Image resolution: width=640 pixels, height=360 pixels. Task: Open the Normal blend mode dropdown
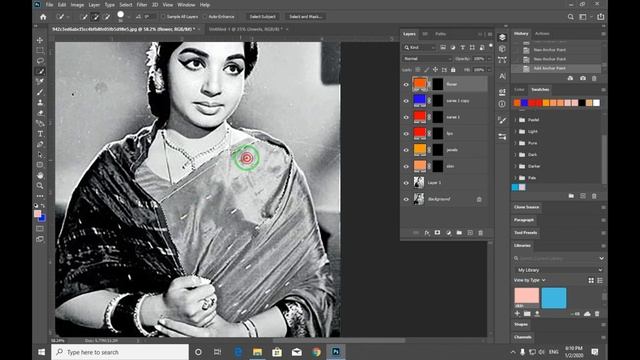click(x=427, y=59)
